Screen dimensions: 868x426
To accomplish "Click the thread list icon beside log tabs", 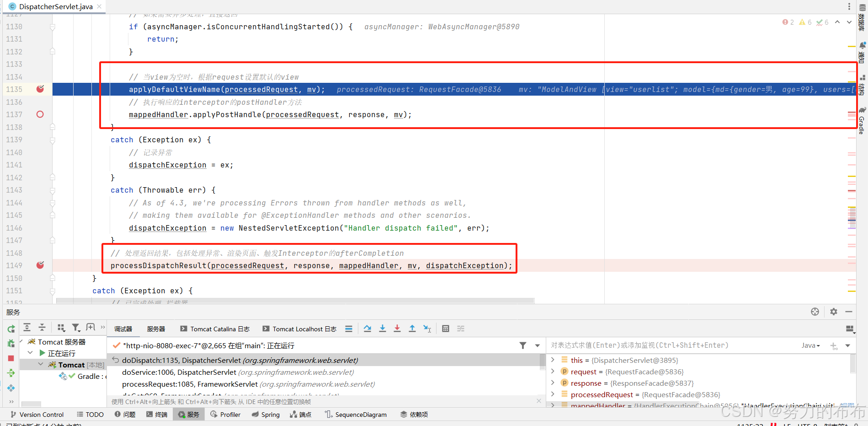I will [349, 329].
